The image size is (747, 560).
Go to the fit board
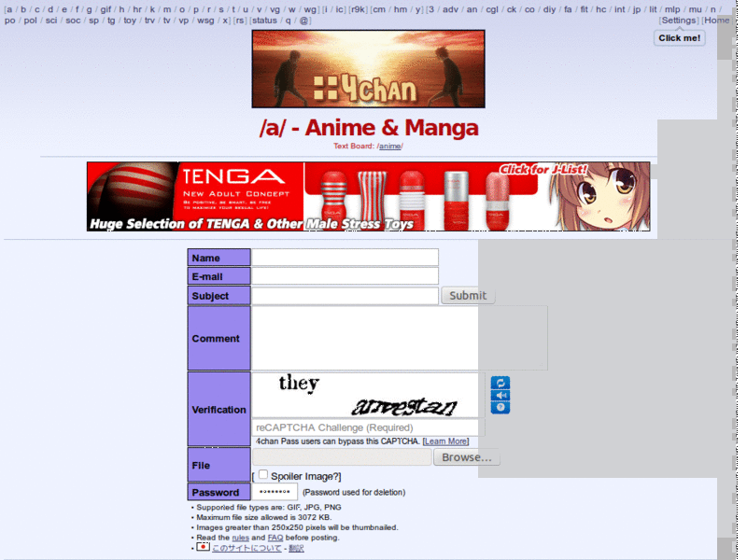click(x=585, y=9)
